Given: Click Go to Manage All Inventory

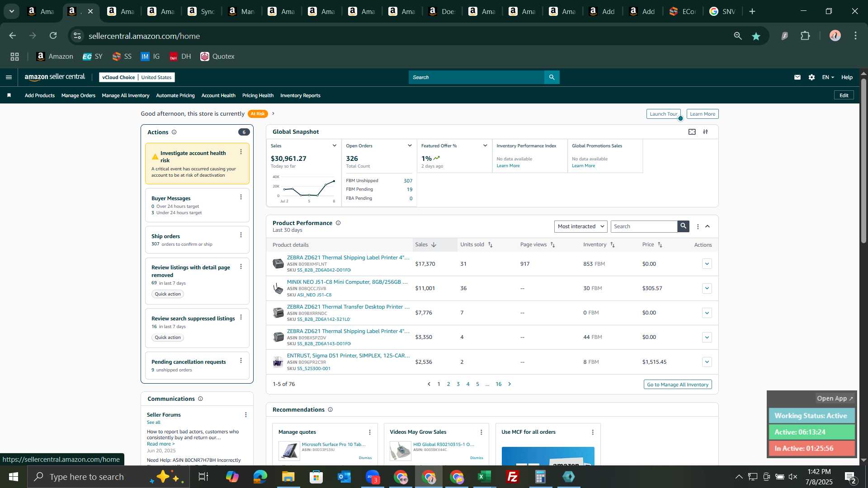Looking at the screenshot, I should point(678,385).
